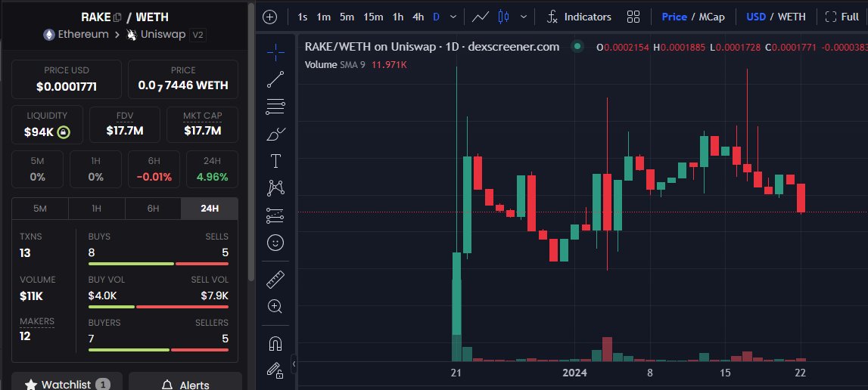Collapse the side panel with arrow handle
Viewport: 868px width, 390px height.
point(294,364)
